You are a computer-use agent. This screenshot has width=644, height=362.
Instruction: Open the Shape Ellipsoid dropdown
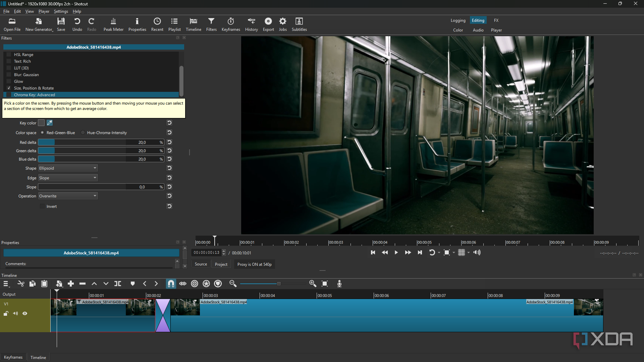click(68, 168)
